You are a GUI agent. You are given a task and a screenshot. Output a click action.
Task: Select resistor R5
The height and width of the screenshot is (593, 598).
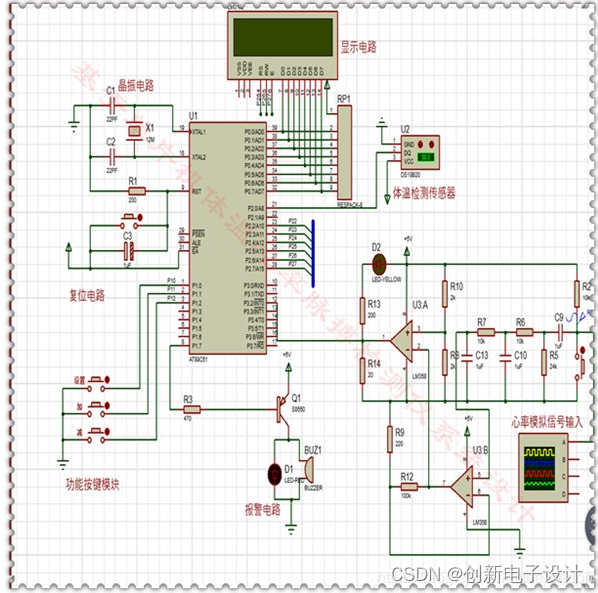(544, 363)
